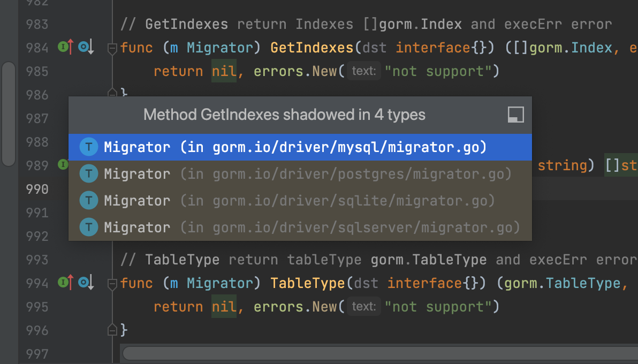Toggle a breakpoint at line number 985
The width and height of the screenshot is (638, 364).
(36, 71)
